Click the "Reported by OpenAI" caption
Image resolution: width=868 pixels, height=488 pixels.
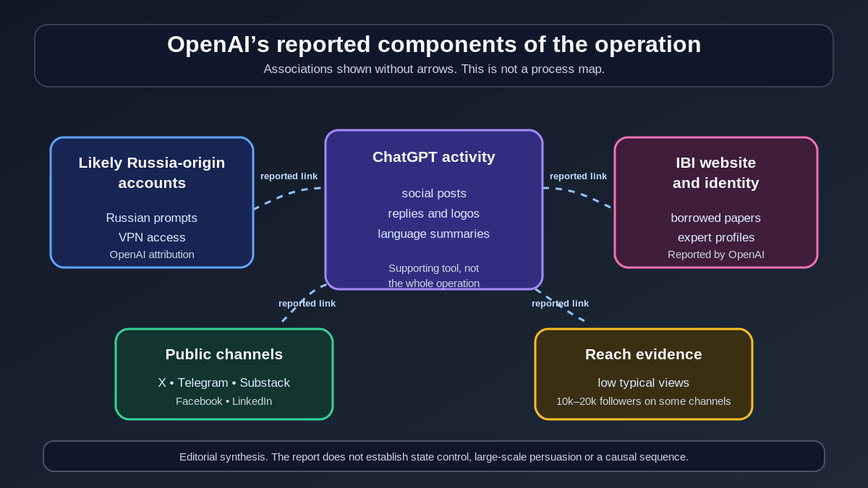tap(716, 254)
